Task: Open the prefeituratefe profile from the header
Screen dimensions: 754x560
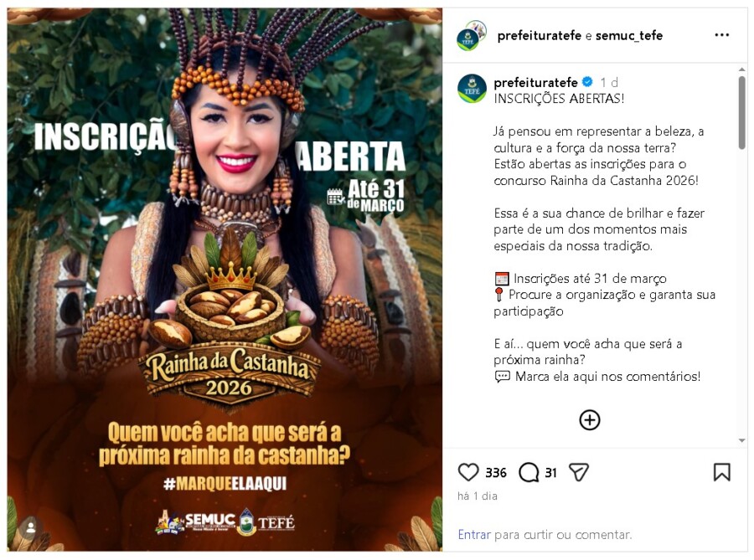Action: click(539, 35)
